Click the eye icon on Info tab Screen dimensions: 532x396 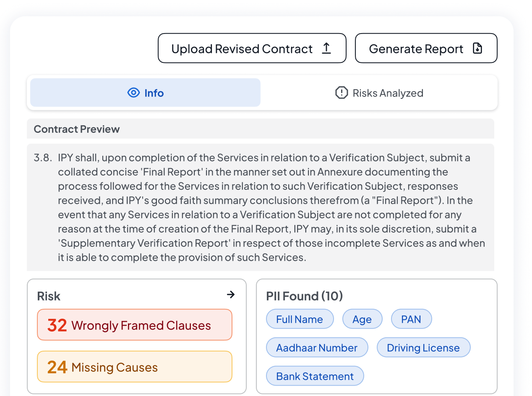click(133, 93)
